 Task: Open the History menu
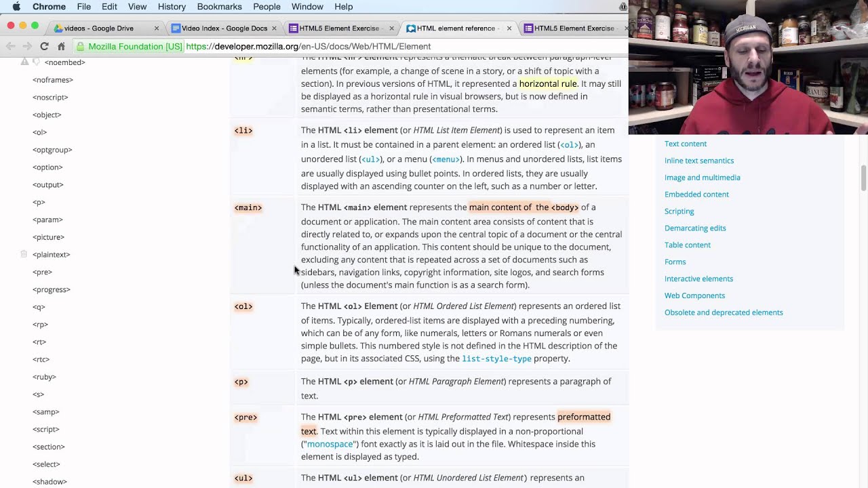point(172,7)
